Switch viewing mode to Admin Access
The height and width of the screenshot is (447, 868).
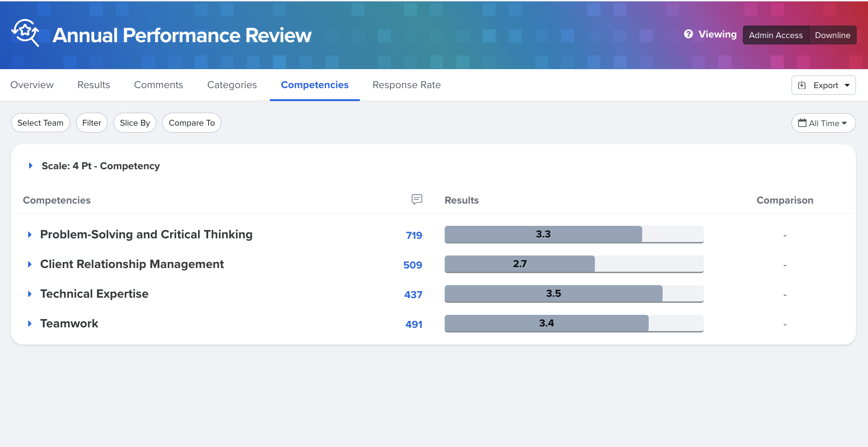(x=775, y=35)
